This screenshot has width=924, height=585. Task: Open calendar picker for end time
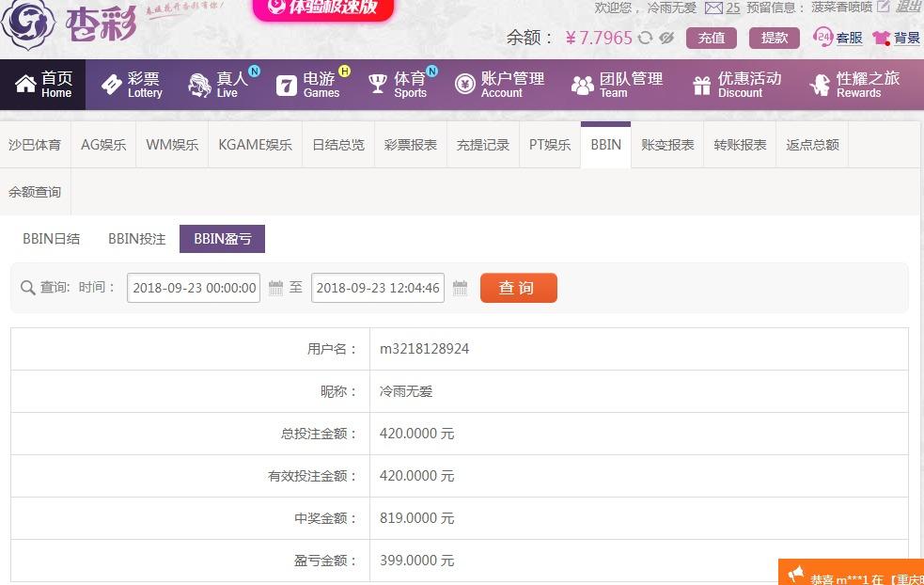460,288
